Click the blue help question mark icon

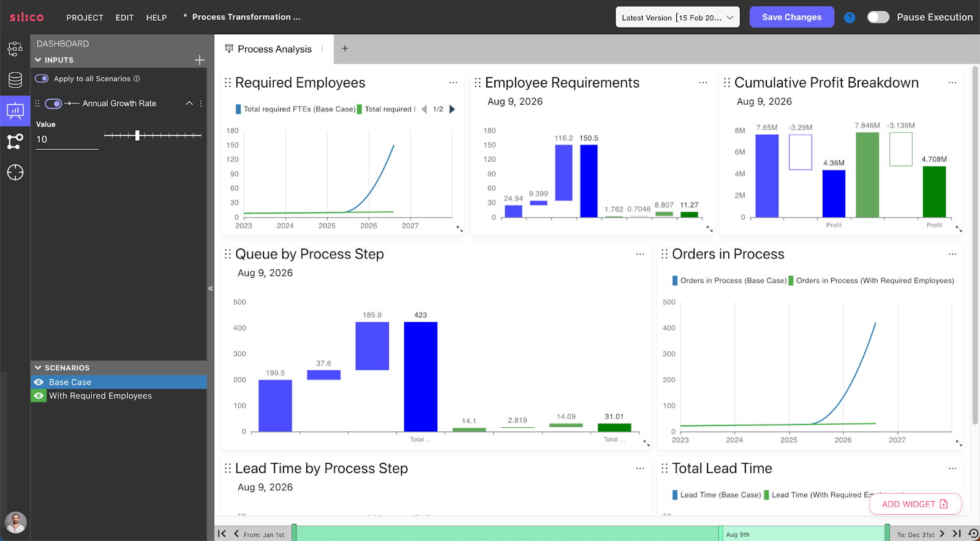click(x=850, y=18)
